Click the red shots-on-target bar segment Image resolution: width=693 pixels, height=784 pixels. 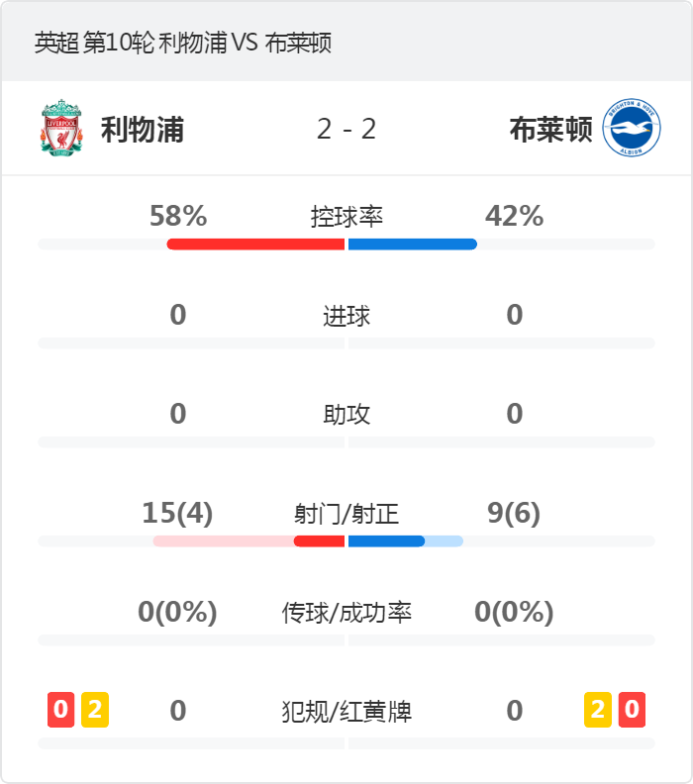click(319, 541)
